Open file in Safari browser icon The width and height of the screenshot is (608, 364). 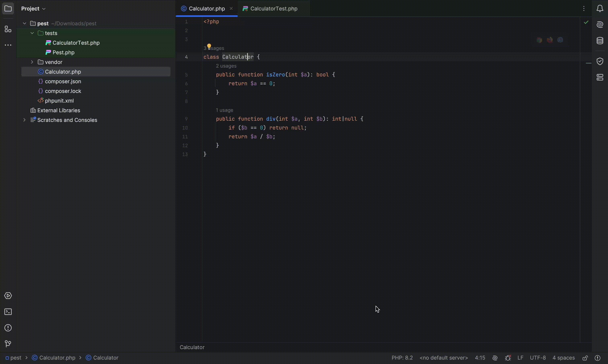tap(560, 40)
